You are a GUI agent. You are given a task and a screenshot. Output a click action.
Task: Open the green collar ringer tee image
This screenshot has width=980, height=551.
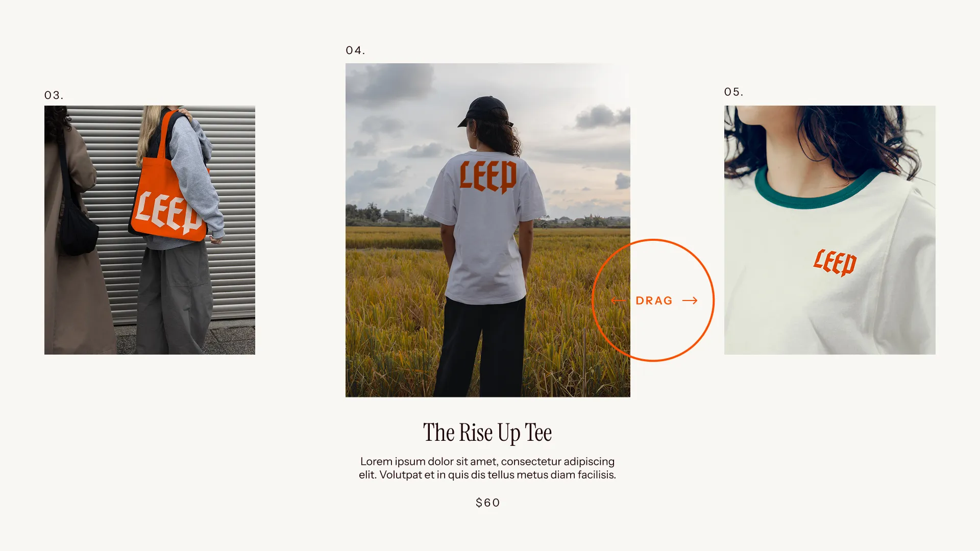pyautogui.click(x=830, y=230)
